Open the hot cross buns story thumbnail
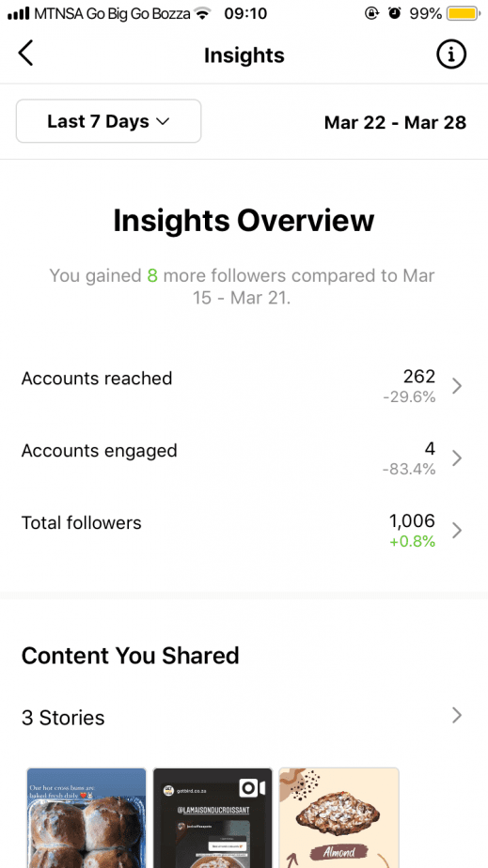Image resolution: width=488 pixels, height=868 pixels. coord(87,817)
